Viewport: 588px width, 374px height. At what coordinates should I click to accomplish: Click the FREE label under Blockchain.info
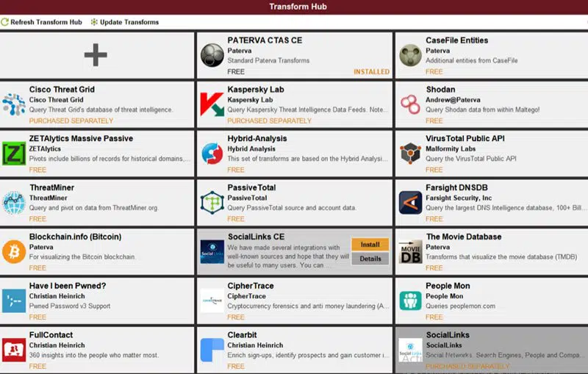(x=38, y=268)
